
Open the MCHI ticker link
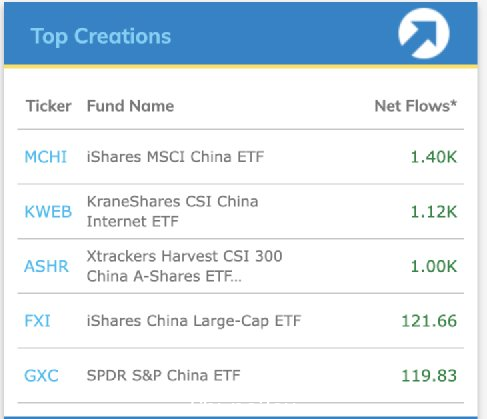(46, 157)
